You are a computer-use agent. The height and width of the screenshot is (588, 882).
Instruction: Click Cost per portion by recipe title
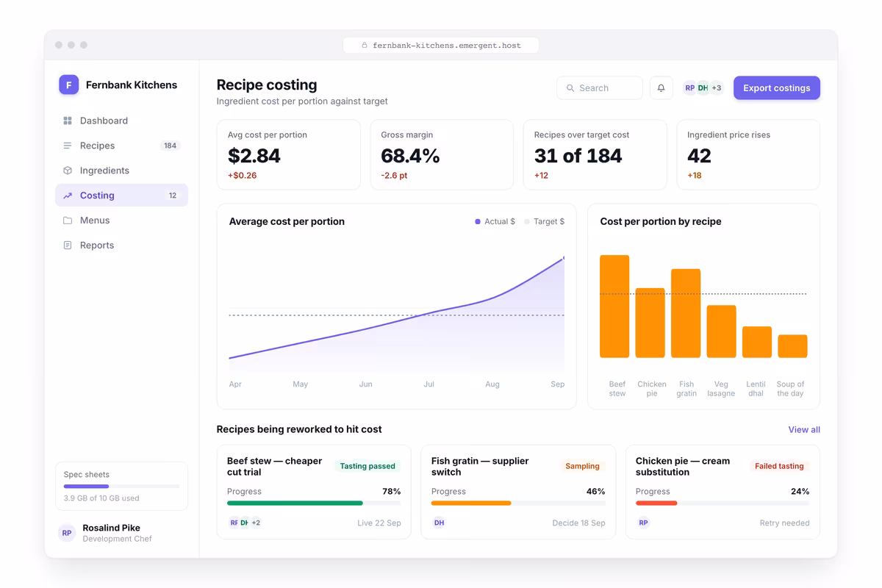coord(661,221)
